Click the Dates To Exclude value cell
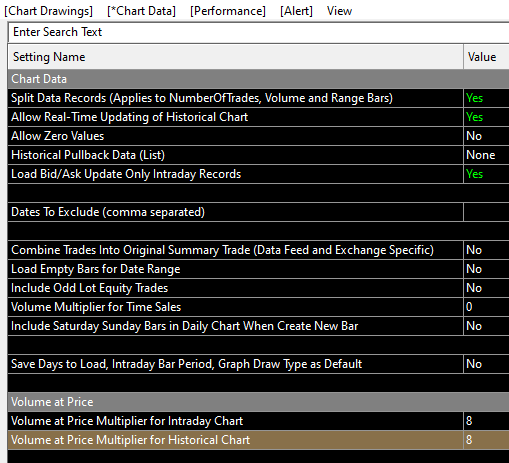This screenshot has width=509, height=463. [486, 212]
